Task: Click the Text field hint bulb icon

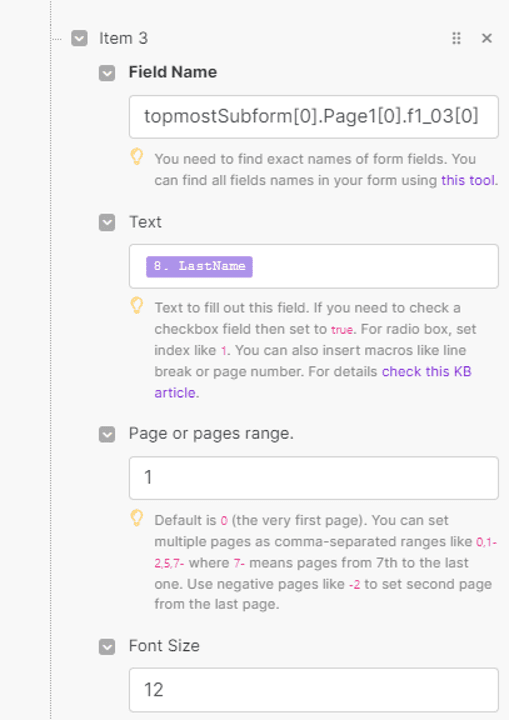Action: pyautogui.click(x=137, y=305)
